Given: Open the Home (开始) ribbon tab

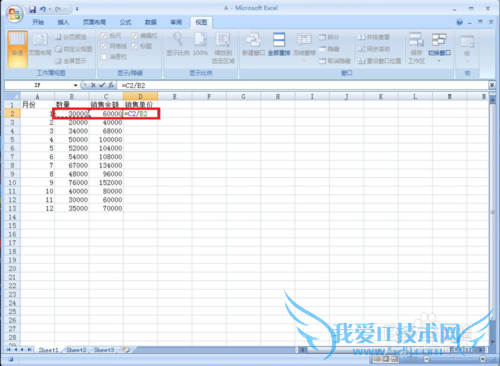Looking at the screenshot, I should pos(38,22).
